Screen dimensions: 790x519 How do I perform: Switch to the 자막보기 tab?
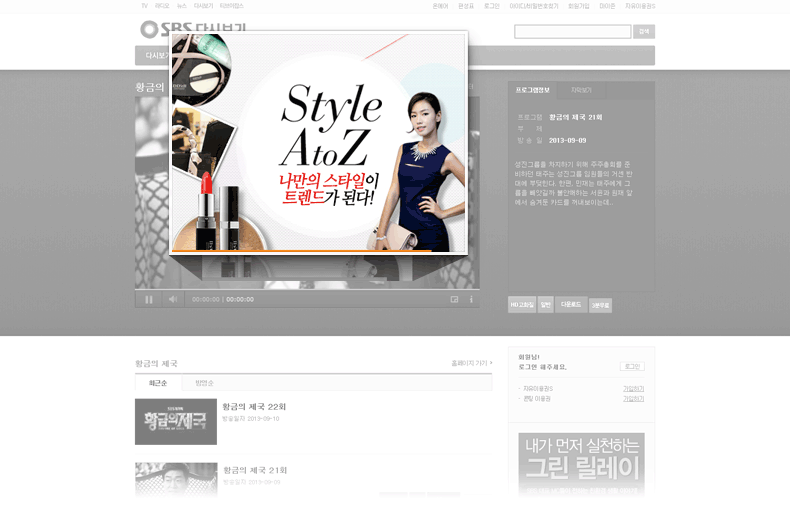click(x=581, y=90)
